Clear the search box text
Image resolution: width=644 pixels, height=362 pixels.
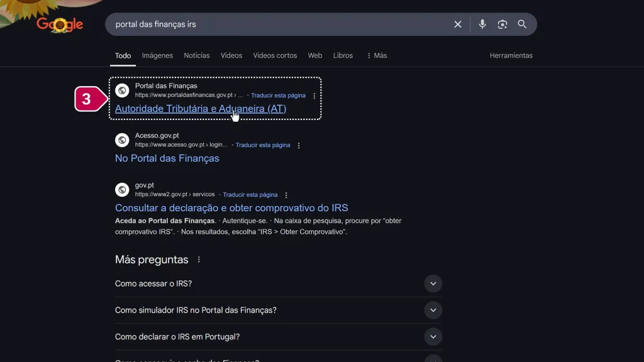(x=458, y=25)
